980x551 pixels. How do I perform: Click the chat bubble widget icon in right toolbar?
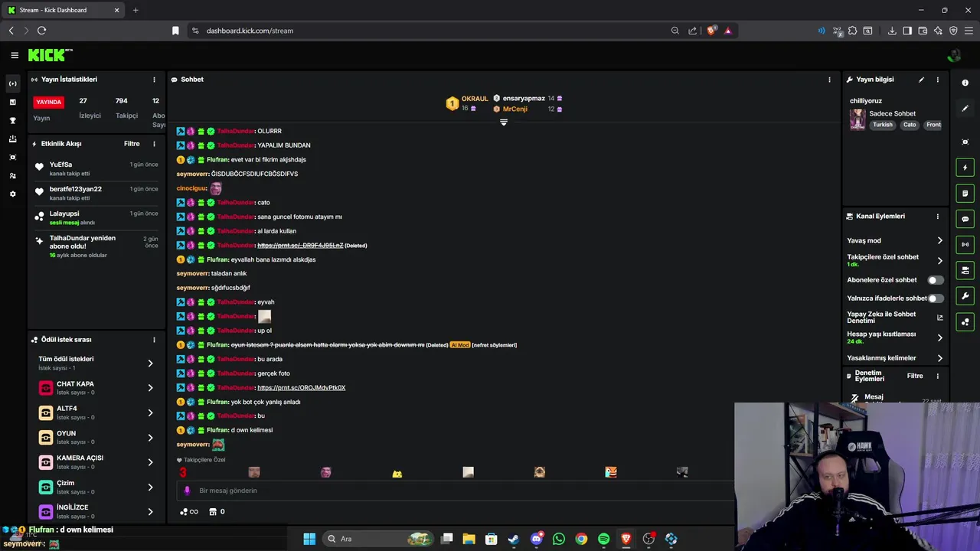tap(965, 219)
